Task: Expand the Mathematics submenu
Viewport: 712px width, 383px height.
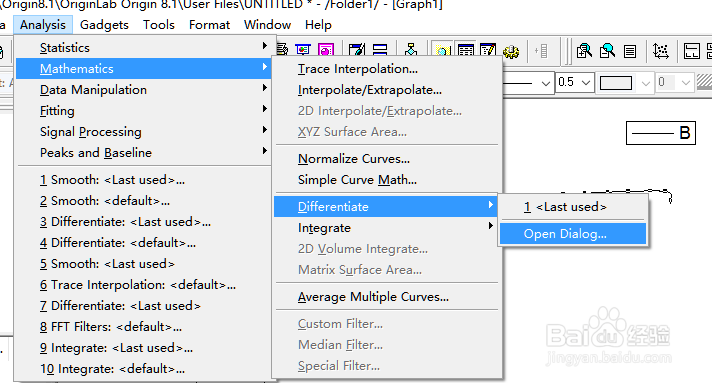Action: [x=143, y=69]
